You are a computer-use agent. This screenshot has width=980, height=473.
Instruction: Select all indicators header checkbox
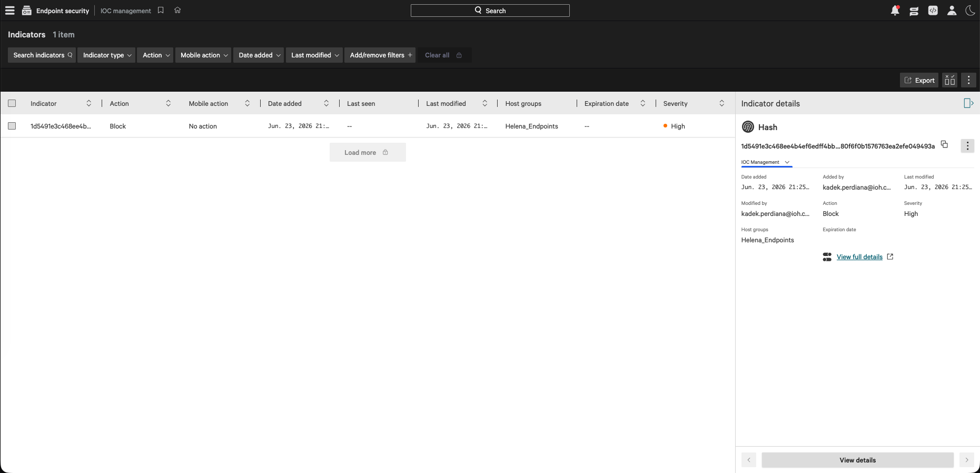[x=12, y=103]
